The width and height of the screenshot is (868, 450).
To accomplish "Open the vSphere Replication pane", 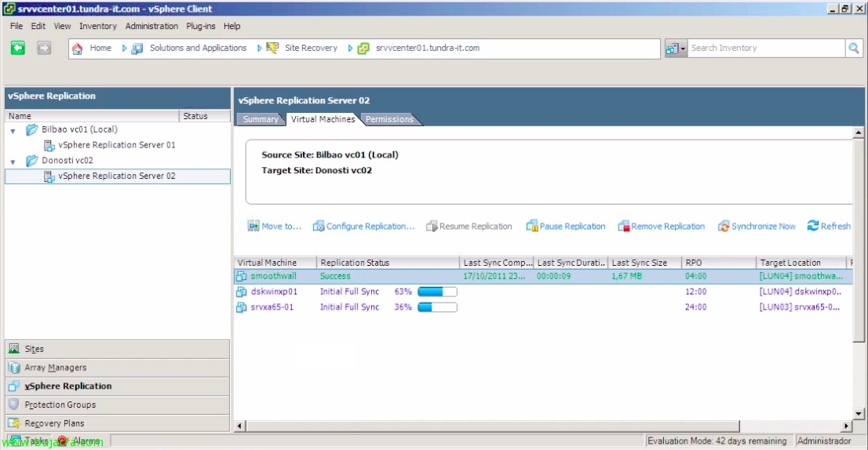I will tap(118, 386).
